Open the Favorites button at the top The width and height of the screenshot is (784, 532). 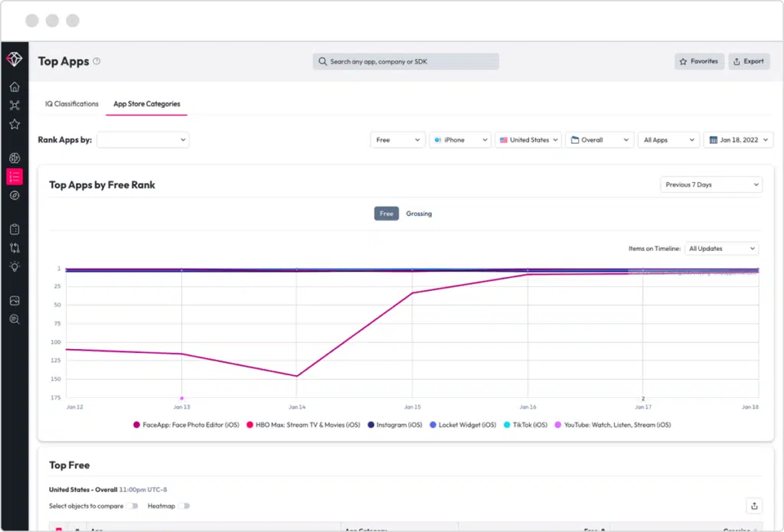tap(698, 61)
